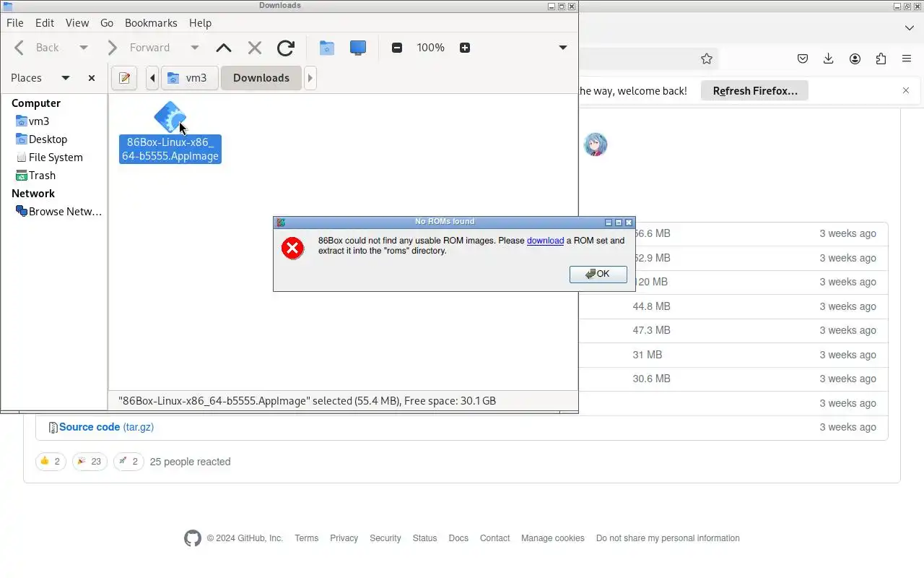Open the View menu

[77, 23]
